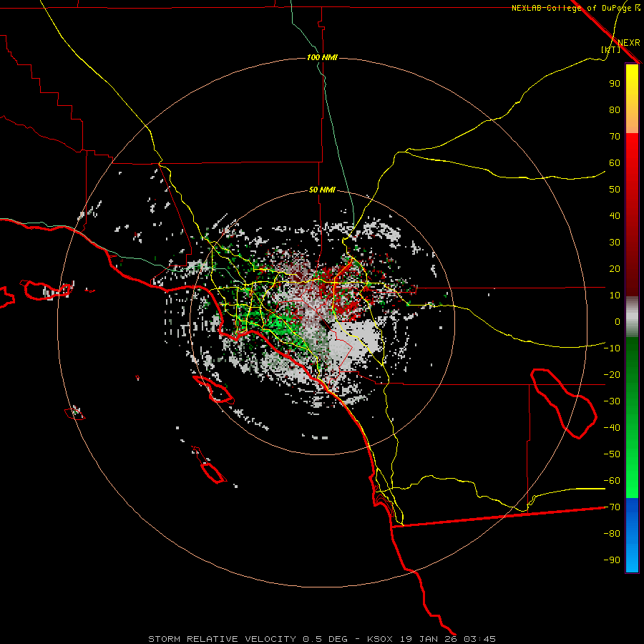The width and height of the screenshot is (644, 644).
Task: Click the positive 30 value on the velocity scale
Action: click(x=615, y=243)
